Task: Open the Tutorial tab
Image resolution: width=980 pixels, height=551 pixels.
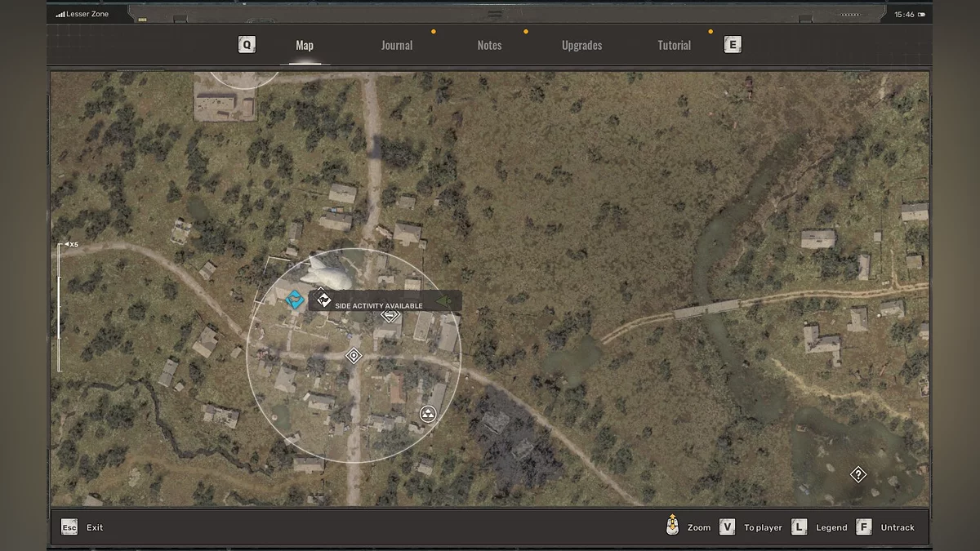Action: tap(674, 45)
